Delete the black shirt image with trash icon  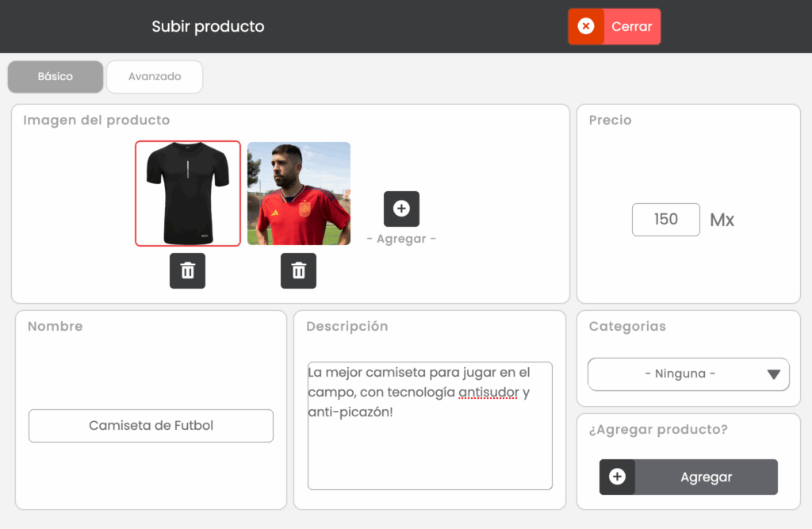[x=187, y=270]
